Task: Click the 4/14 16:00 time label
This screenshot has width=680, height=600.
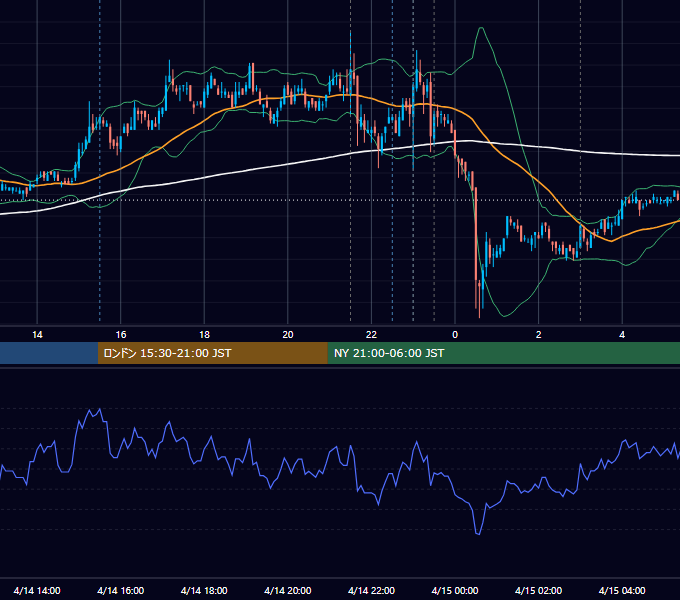Action: click(121, 590)
